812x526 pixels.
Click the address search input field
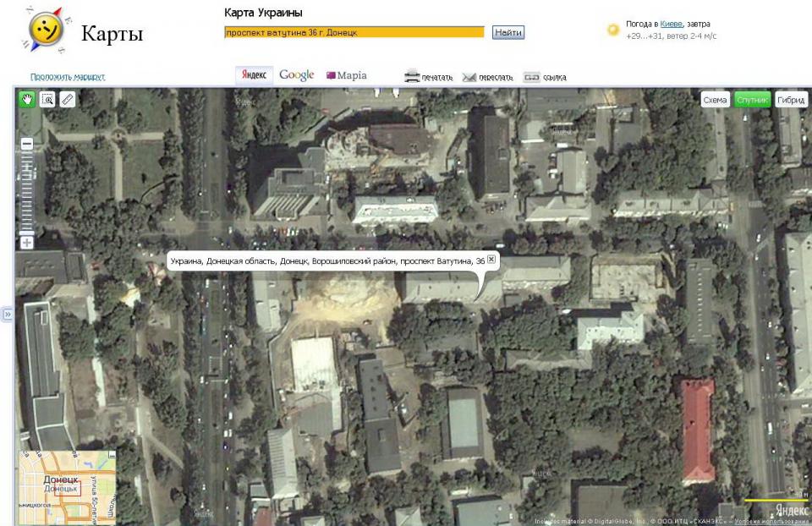pos(354,32)
